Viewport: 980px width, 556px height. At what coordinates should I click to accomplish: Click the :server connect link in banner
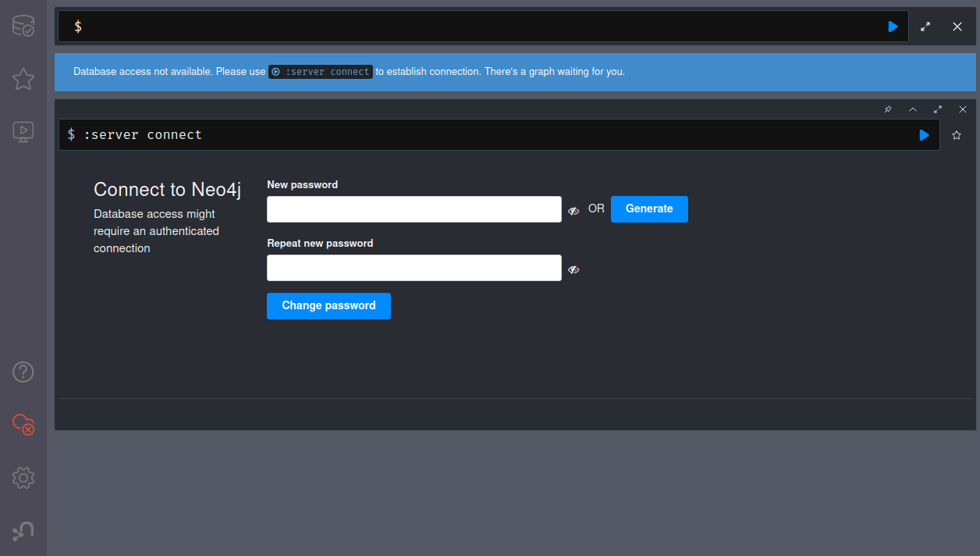[321, 72]
